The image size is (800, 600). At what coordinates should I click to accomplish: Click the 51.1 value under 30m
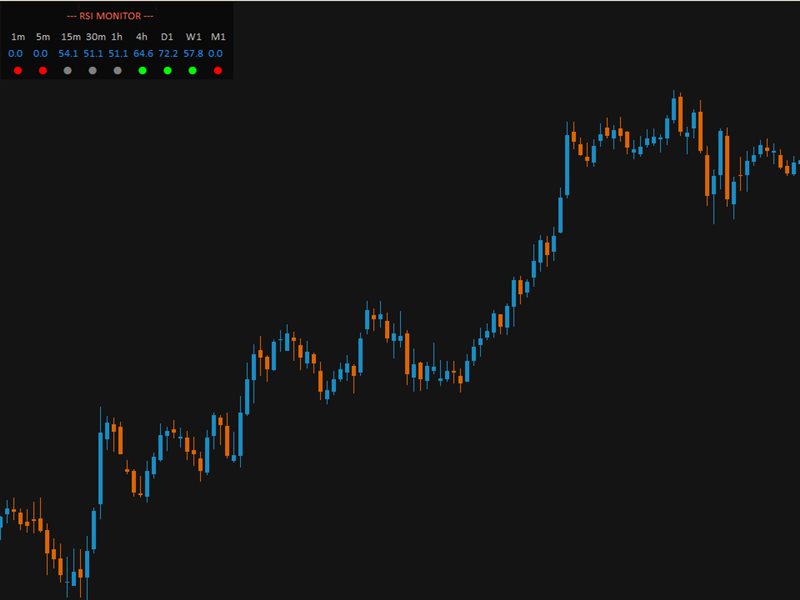point(93,54)
